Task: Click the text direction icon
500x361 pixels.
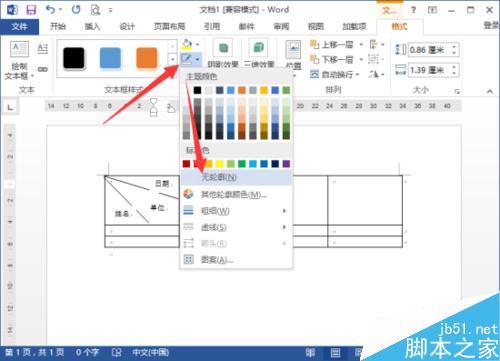Action: [43, 49]
